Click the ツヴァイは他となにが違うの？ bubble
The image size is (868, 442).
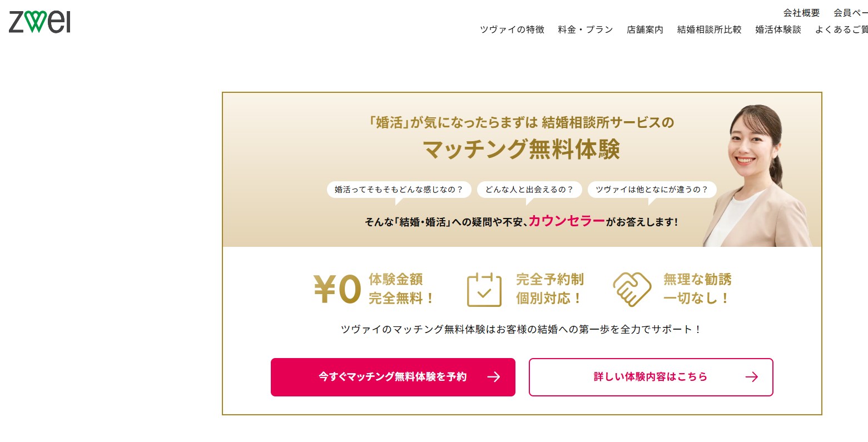652,190
